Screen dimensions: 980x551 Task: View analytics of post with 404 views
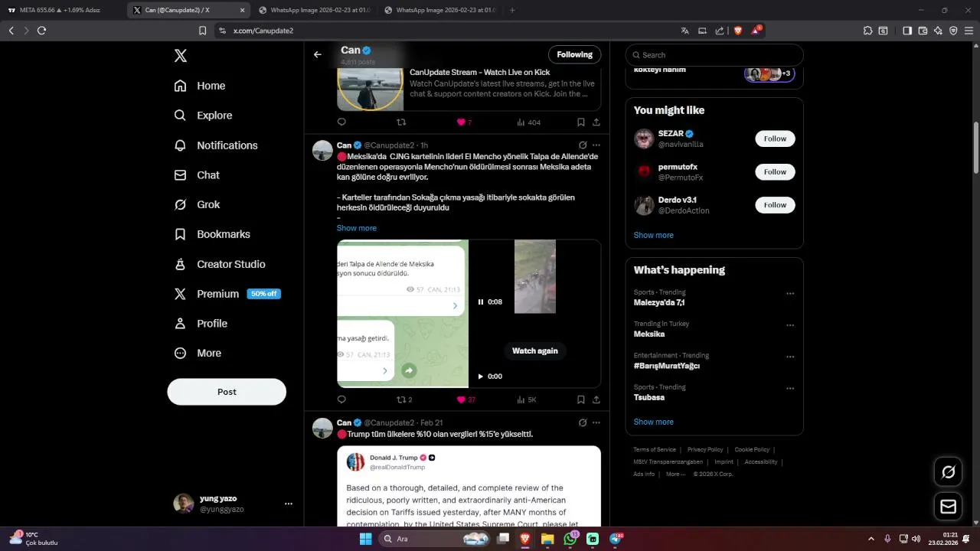point(528,122)
